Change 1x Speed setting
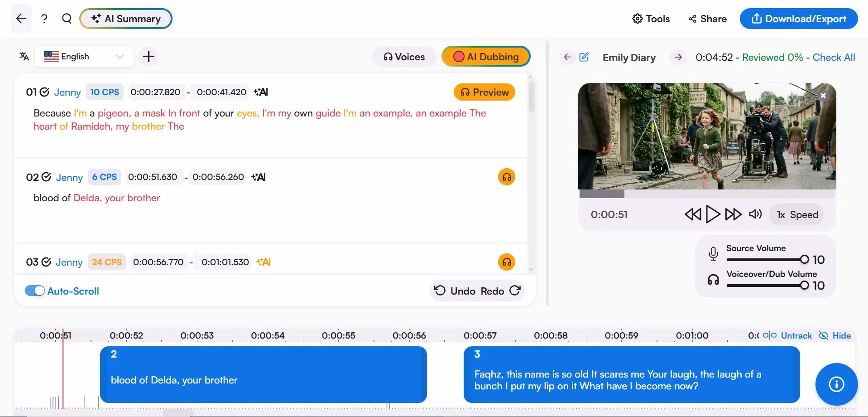Image resolution: width=868 pixels, height=417 pixels. point(797,214)
